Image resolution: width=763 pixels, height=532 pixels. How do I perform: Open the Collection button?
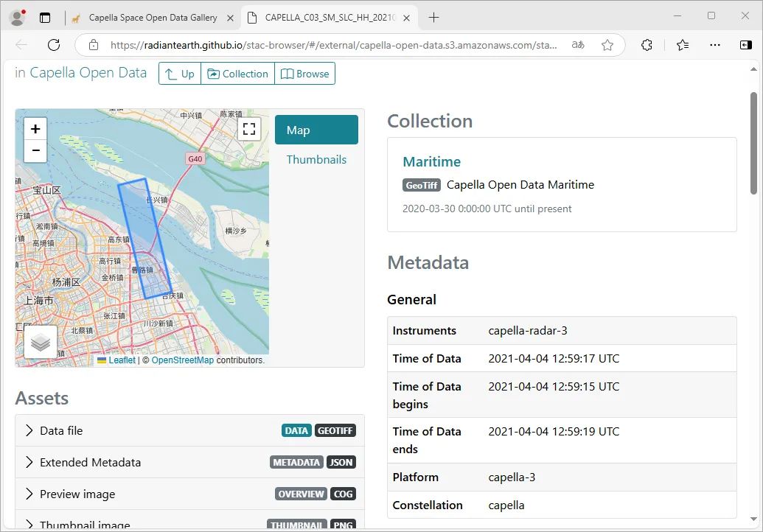[238, 74]
